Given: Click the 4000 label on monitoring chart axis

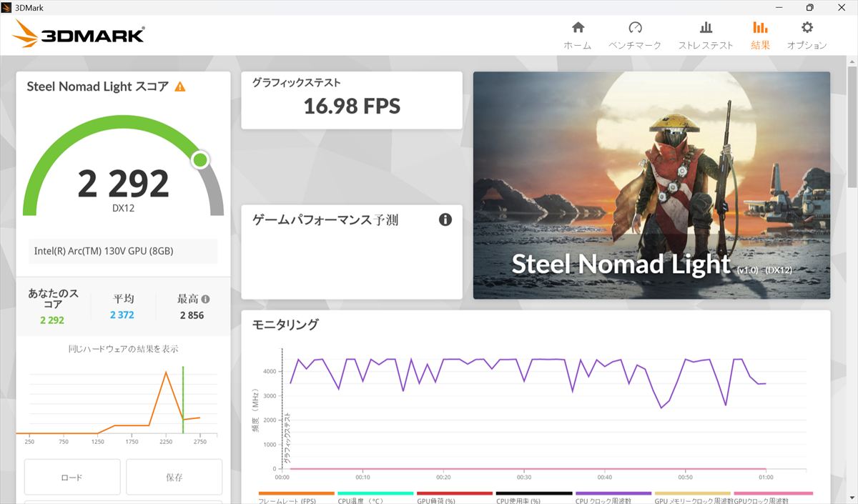Looking at the screenshot, I should coord(270,372).
